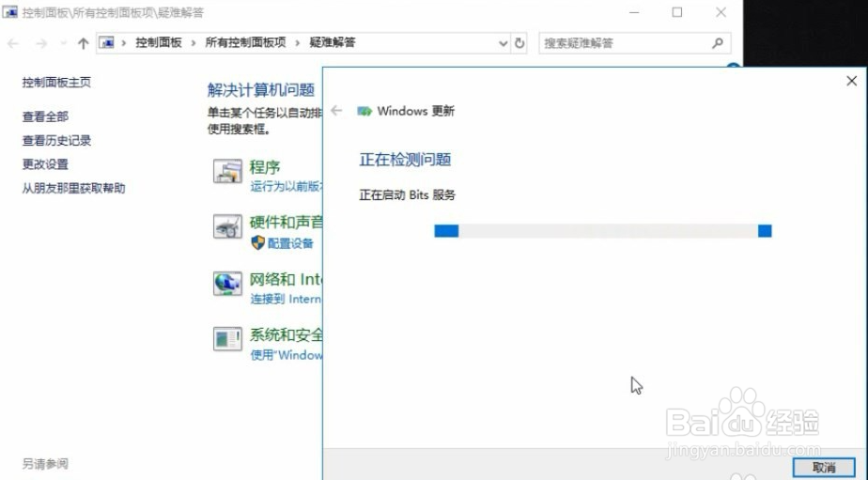868x480 pixels.
Task: Select 疑难解答 breadcrumb in address bar
Action: click(x=333, y=42)
